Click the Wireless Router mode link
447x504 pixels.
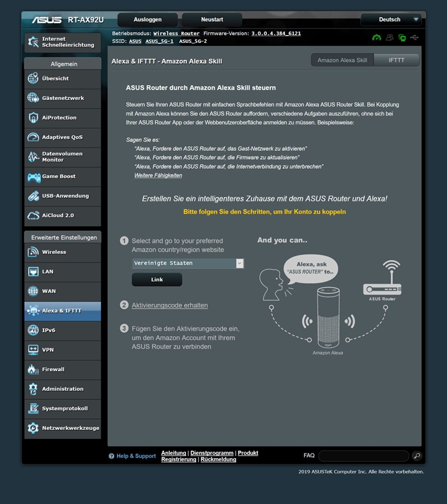[176, 33]
